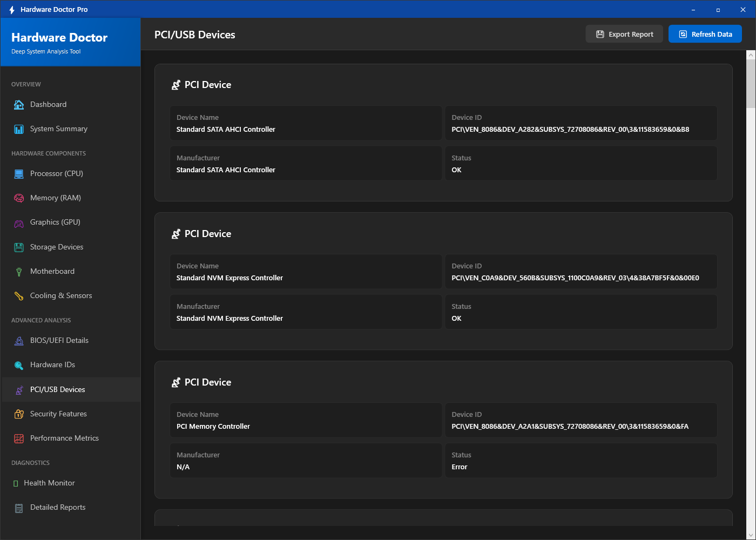
Task: Click the satellite icon on first PCI Device card
Action: 176,85
